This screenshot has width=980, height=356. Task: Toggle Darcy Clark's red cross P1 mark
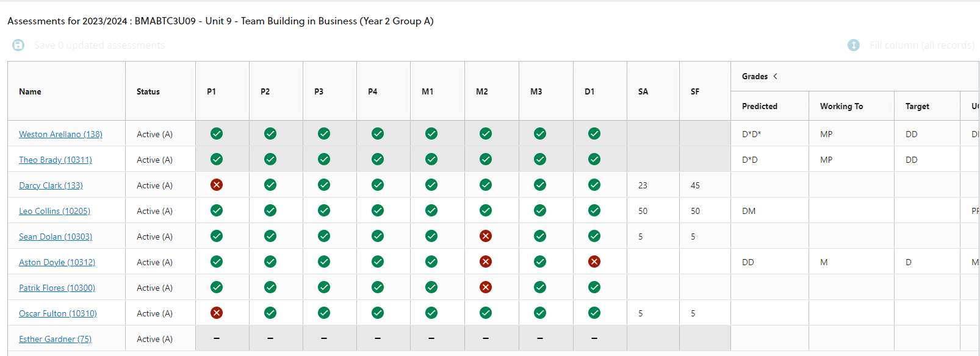[x=217, y=185]
